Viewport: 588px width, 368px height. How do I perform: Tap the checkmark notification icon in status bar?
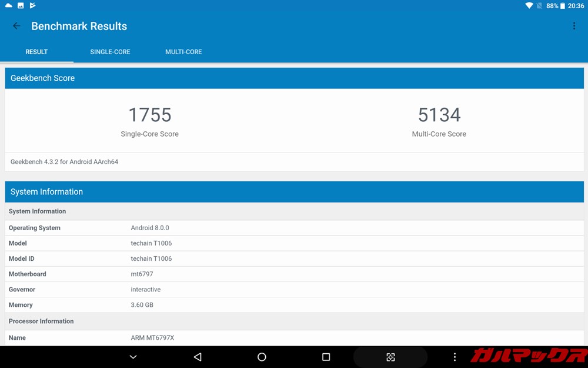point(32,5)
